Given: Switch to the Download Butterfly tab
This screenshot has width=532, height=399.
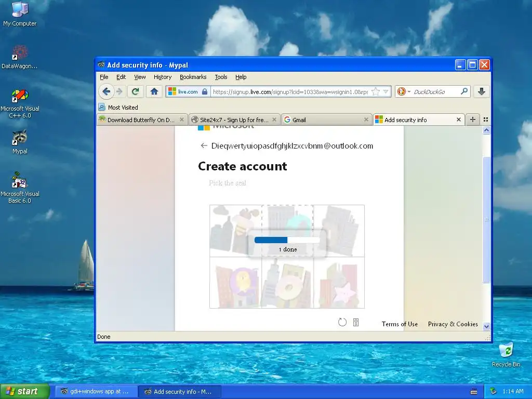Looking at the screenshot, I should [142, 120].
